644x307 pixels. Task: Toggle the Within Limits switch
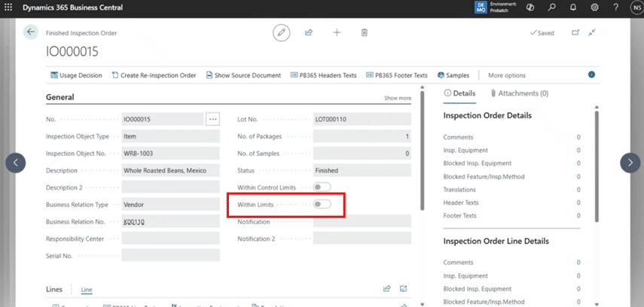tap(322, 204)
